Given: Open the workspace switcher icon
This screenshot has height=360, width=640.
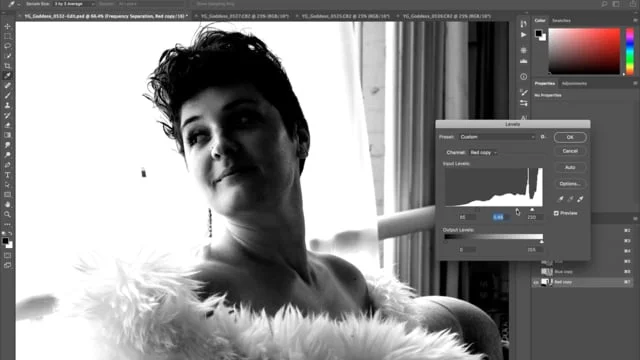Looking at the screenshot, I should click(616, 4).
